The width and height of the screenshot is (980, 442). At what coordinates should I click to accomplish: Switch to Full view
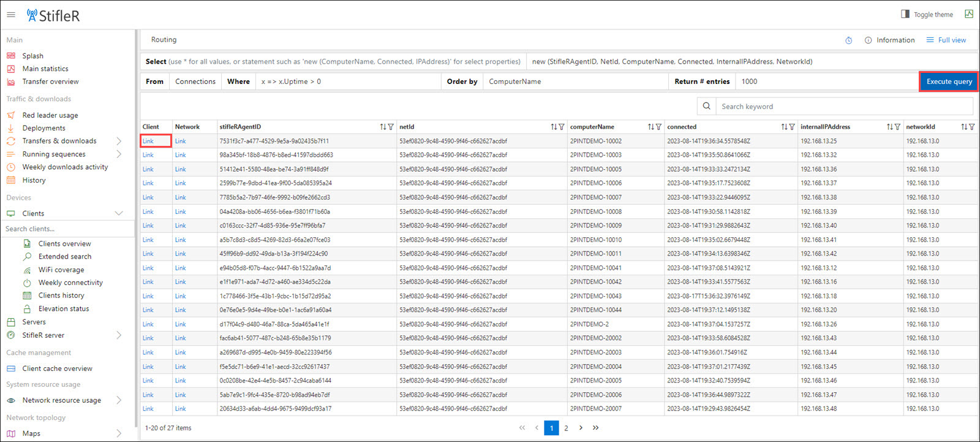tap(946, 40)
